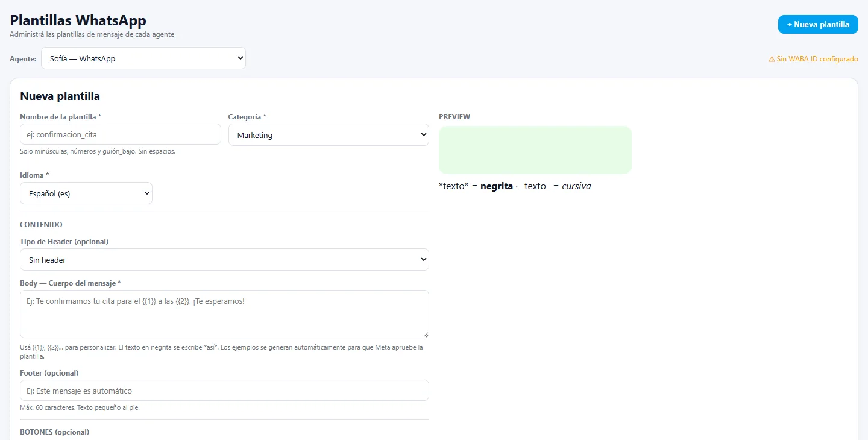Viewport: 868px width, 440px height.
Task: Open the Tipo de Header dropdown
Action: 224,260
